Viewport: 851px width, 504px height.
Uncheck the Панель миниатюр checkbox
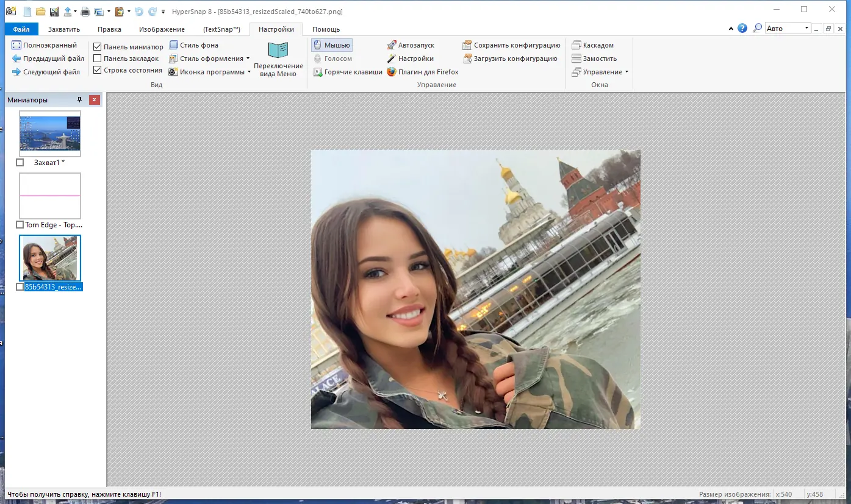(97, 46)
